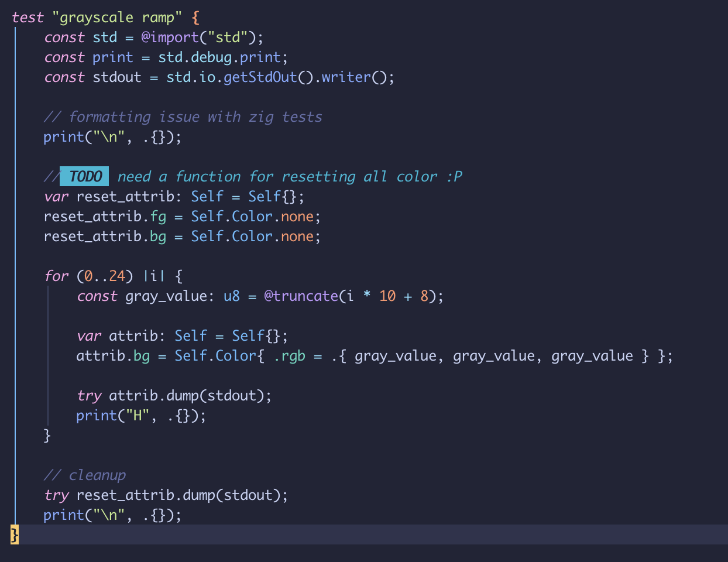728x562 pixels.
Task: Click the |i| loop capture variable
Action: tap(154, 276)
